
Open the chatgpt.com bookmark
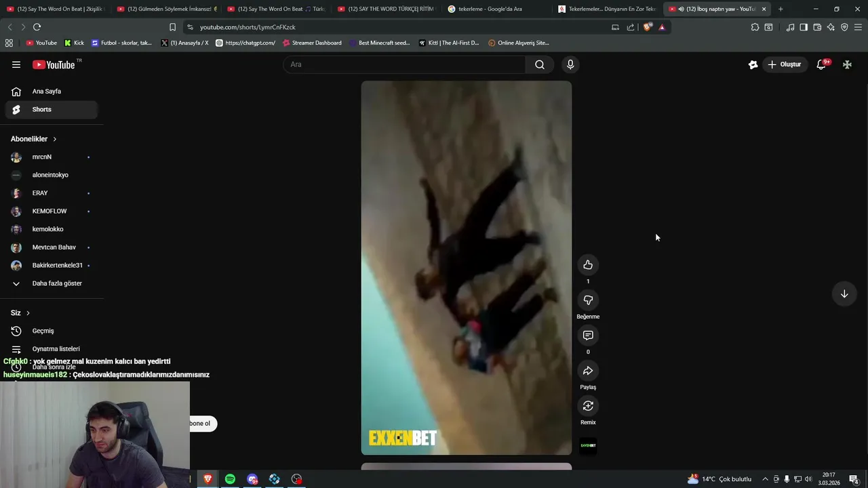click(245, 43)
